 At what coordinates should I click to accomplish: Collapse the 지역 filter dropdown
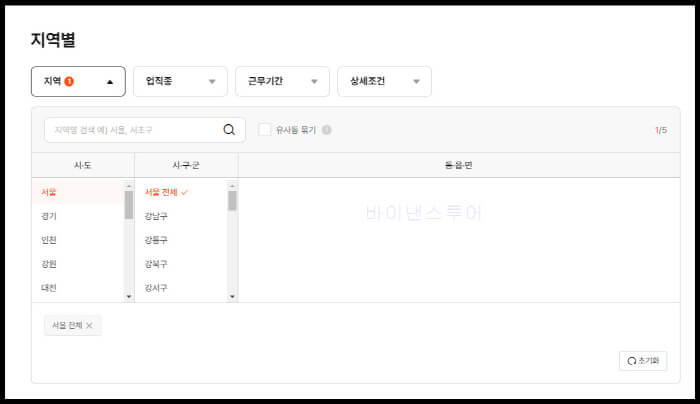78,81
